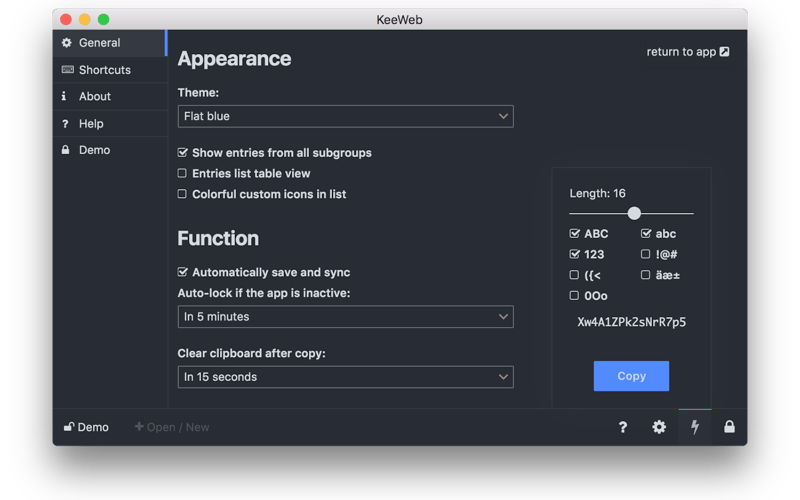Click the Demo lock icon in sidebar
This screenshot has height=500, width=800.
coord(65,150)
